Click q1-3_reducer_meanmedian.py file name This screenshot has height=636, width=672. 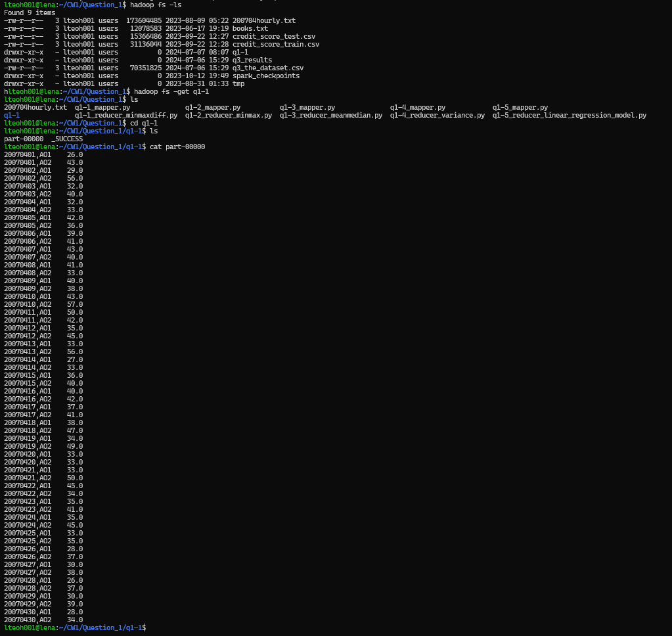pos(331,115)
